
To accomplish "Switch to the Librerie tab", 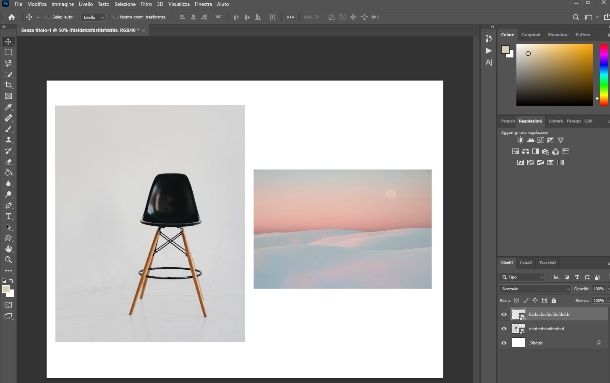I will coord(556,121).
